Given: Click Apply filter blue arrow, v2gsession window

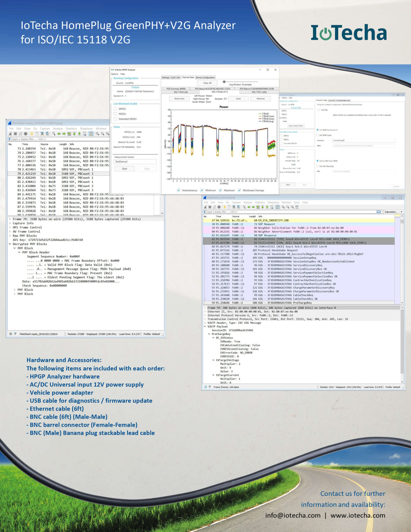Looking at the screenshot, I should pos(378,212).
